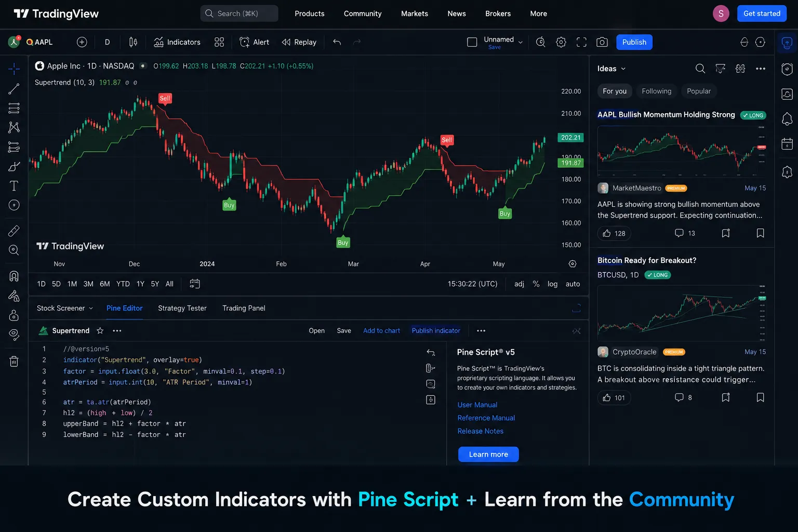Screen dimensions: 798x532
Task: Like the MarketMaestro idea with 128 likes
Action: tap(614, 233)
